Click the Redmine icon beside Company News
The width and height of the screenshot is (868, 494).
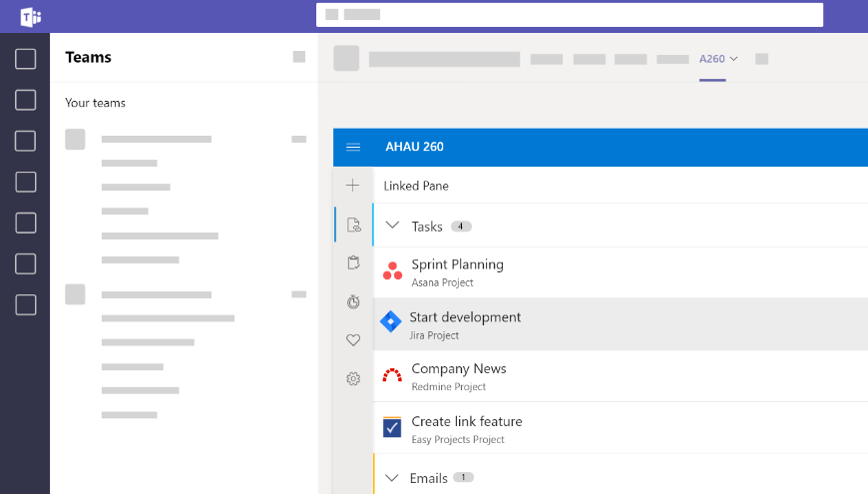pyautogui.click(x=392, y=376)
